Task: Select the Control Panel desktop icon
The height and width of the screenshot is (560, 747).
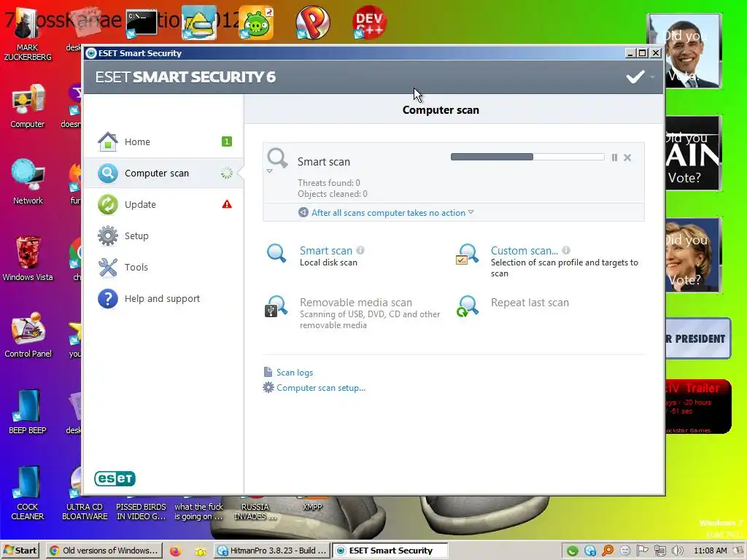Action: pyautogui.click(x=28, y=335)
